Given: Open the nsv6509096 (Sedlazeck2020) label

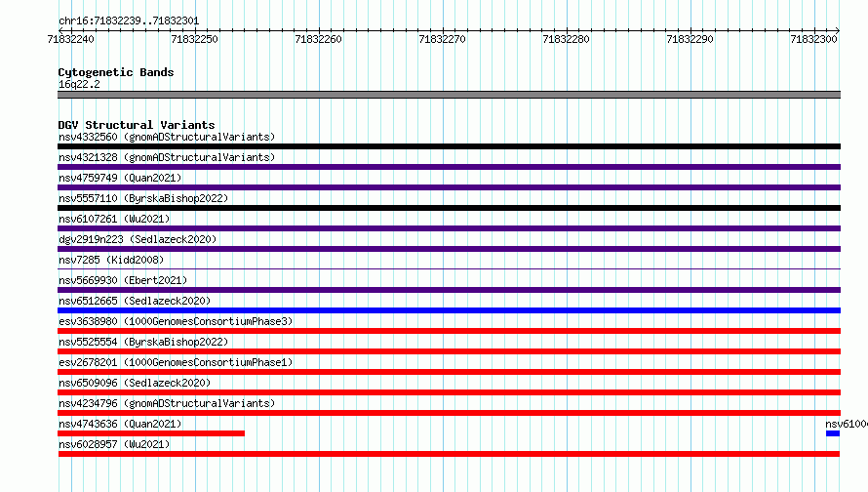Looking at the screenshot, I should coord(135,383).
